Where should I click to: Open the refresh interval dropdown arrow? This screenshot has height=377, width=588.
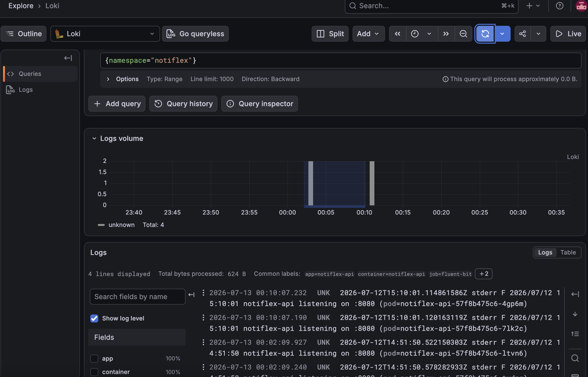[502, 34]
